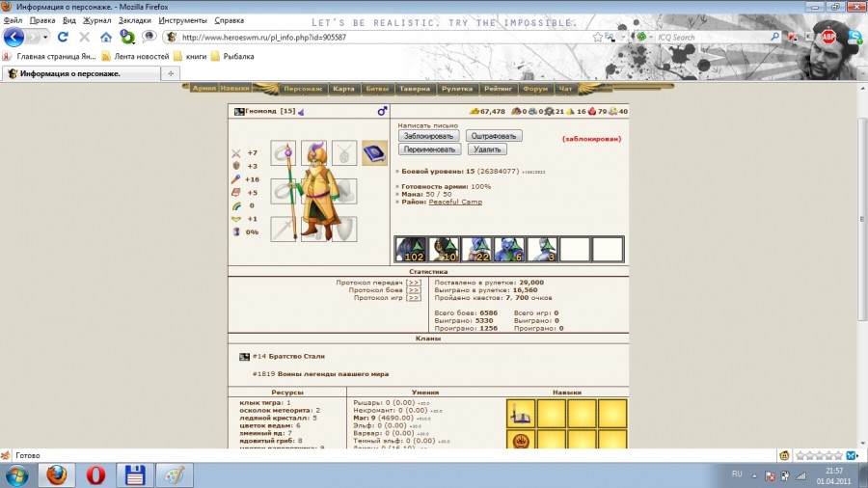868x488 pixels.
Task: Open the Рулетка game menu item
Action: (457, 89)
